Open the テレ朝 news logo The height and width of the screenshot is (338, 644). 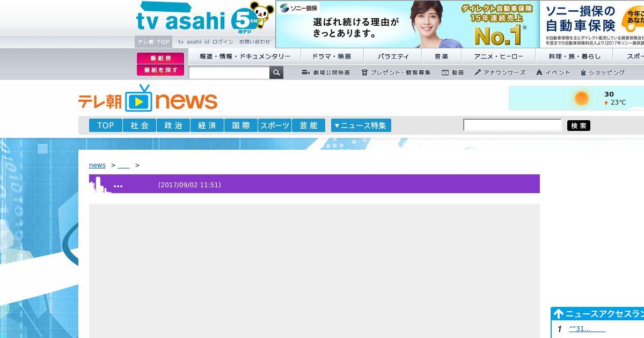[x=148, y=99]
